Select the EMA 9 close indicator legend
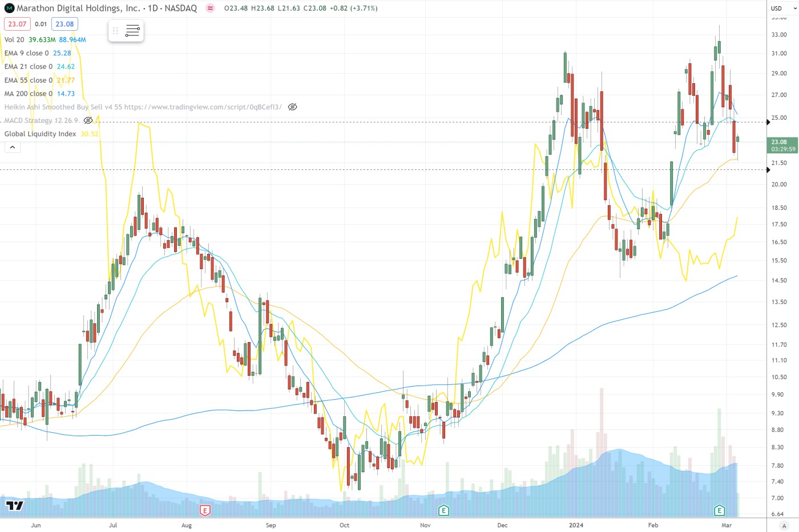The image size is (799, 532). tap(27, 53)
